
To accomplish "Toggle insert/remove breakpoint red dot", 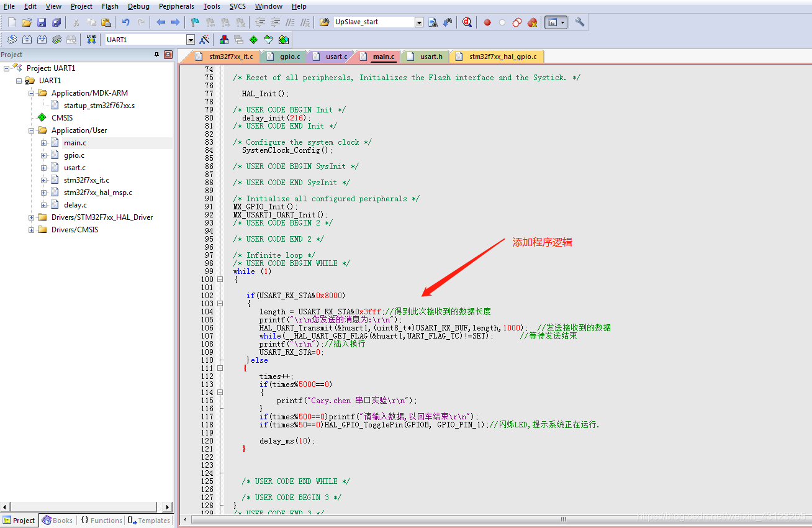I will pyautogui.click(x=487, y=22).
